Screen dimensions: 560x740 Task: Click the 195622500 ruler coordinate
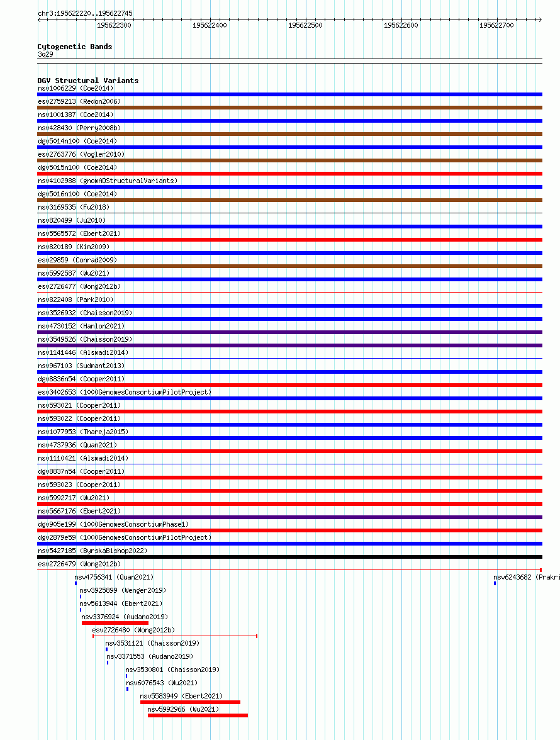pos(305,25)
